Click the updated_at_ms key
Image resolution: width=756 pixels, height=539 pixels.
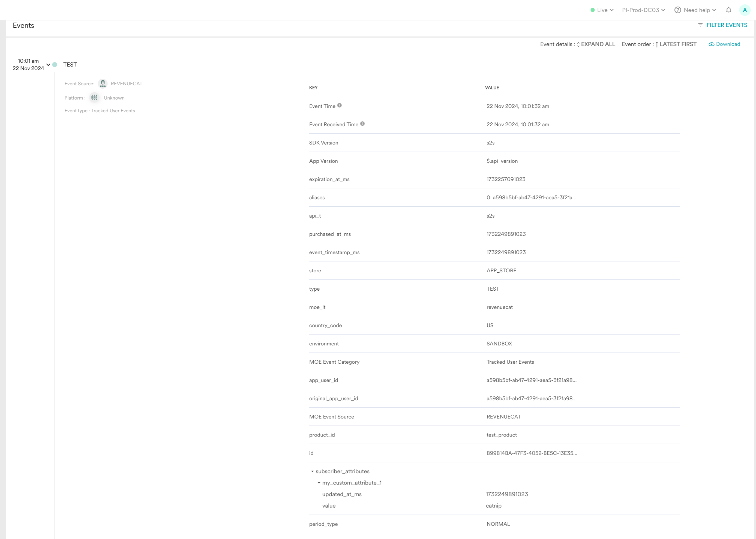pos(342,494)
